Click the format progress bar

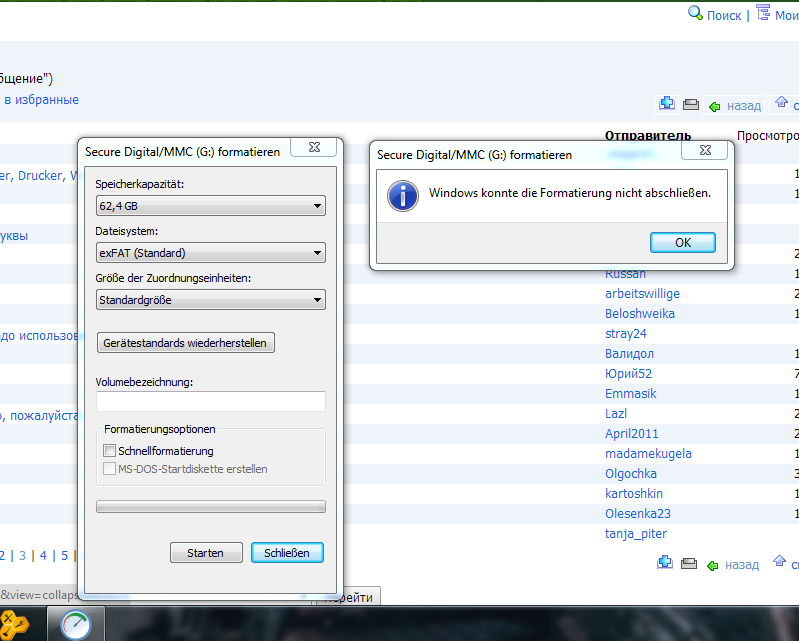click(x=210, y=506)
